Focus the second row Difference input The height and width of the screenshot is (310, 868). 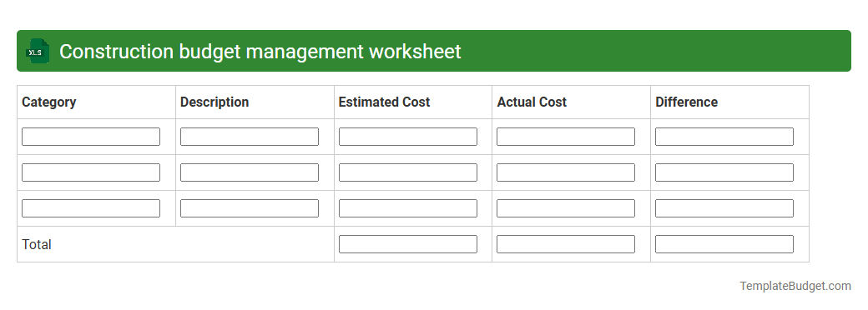click(724, 172)
